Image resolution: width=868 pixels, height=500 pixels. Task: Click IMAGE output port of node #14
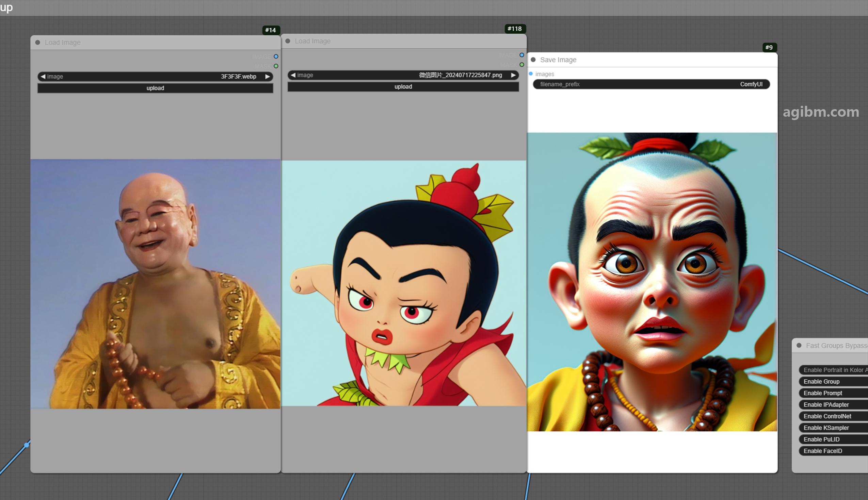pos(276,56)
